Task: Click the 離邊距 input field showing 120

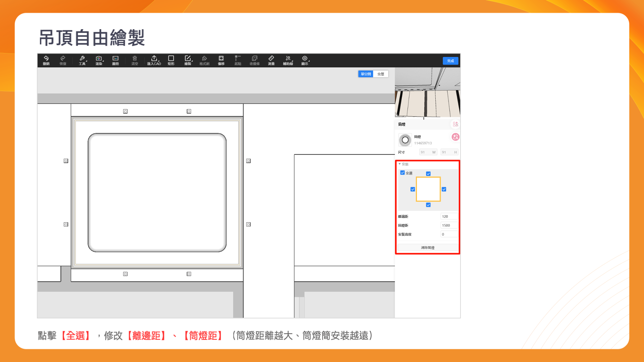Action: 449,217
